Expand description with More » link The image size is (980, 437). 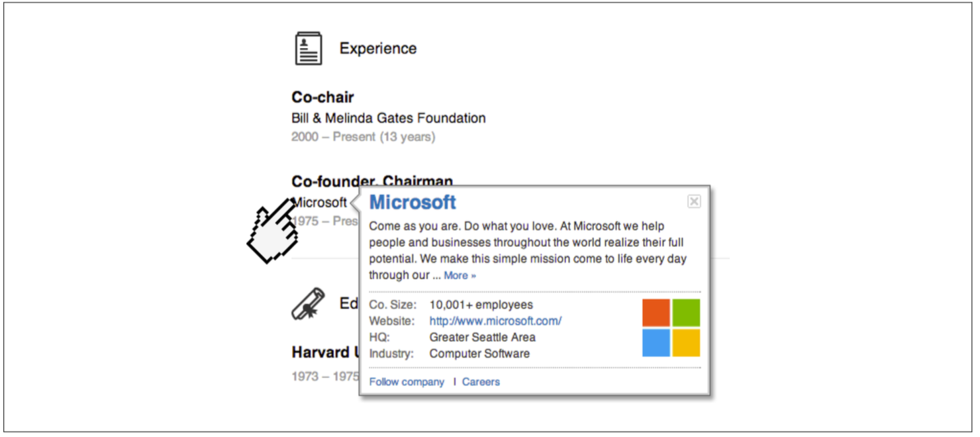(x=460, y=275)
